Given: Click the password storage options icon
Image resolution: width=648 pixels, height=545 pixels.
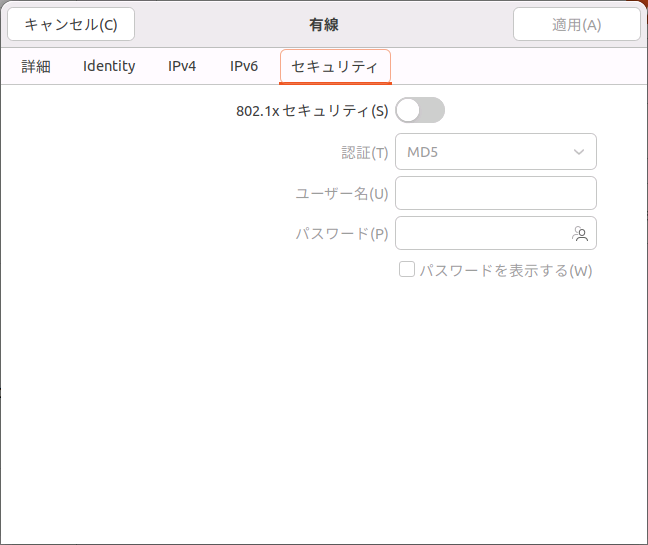Looking at the screenshot, I should click(580, 234).
